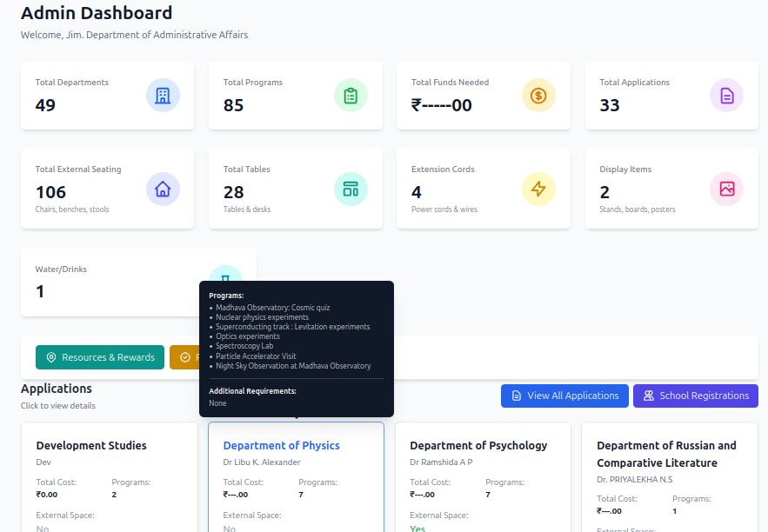The image size is (768, 532).
Task: Click the picture icon in Display Items
Action: pyautogui.click(x=726, y=189)
